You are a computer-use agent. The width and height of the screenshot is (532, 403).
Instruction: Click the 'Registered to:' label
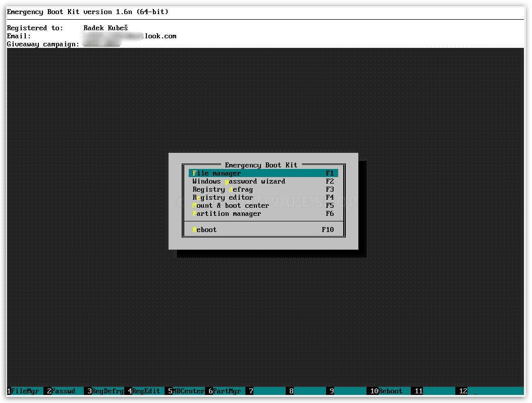point(35,28)
